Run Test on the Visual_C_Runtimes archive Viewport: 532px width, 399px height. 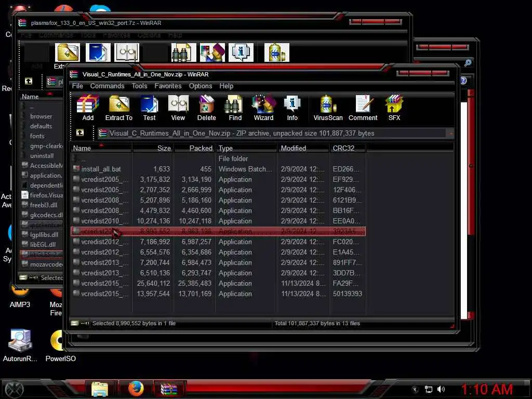(149, 108)
